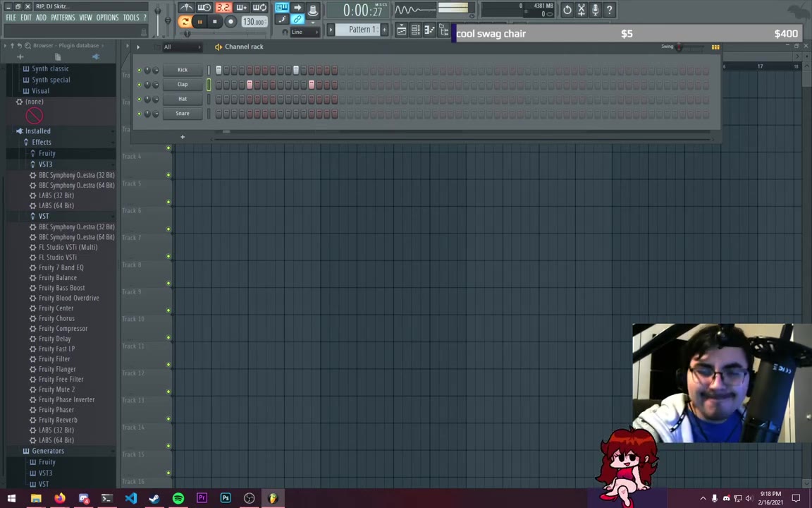Click the Hat channel button

183,99
